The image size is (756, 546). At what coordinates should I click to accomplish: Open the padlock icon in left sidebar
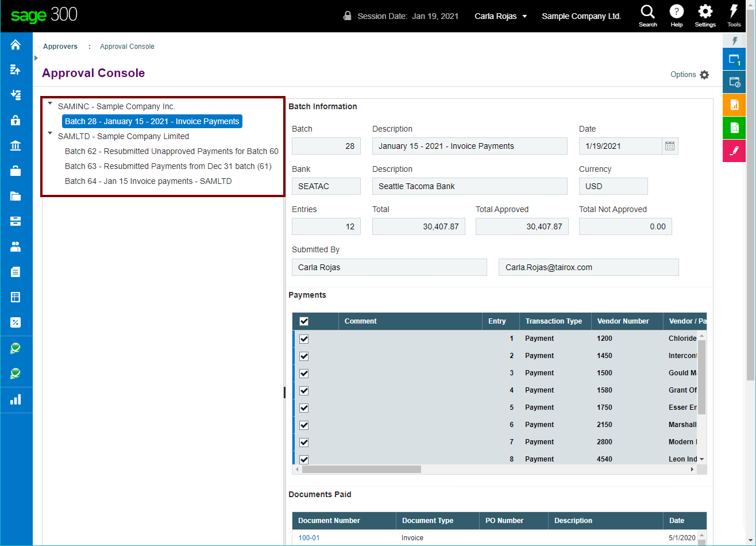(x=16, y=120)
